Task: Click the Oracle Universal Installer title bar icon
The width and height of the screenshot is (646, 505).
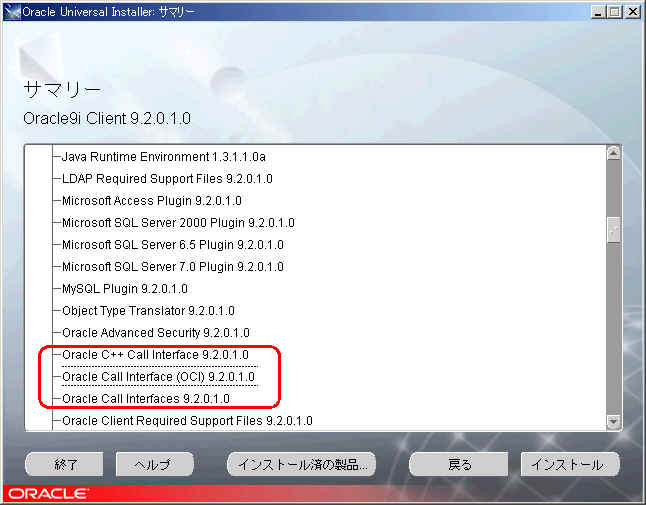Action: (x=13, y=11)
